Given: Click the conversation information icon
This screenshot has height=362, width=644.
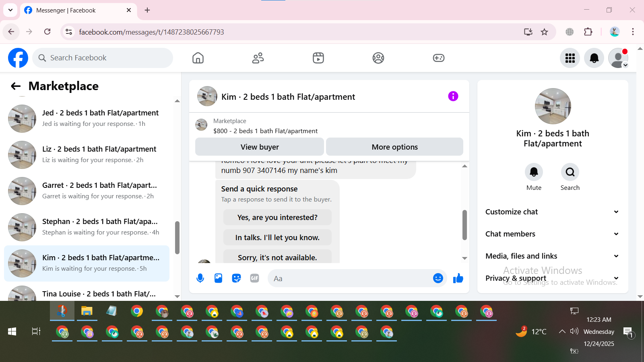Looking at the screenshot, I should [453, 96].
